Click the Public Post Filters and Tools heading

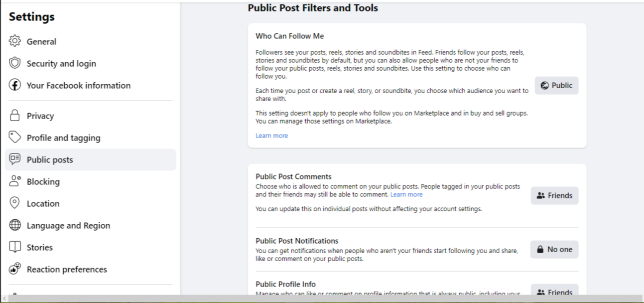[x=313, y=8]
